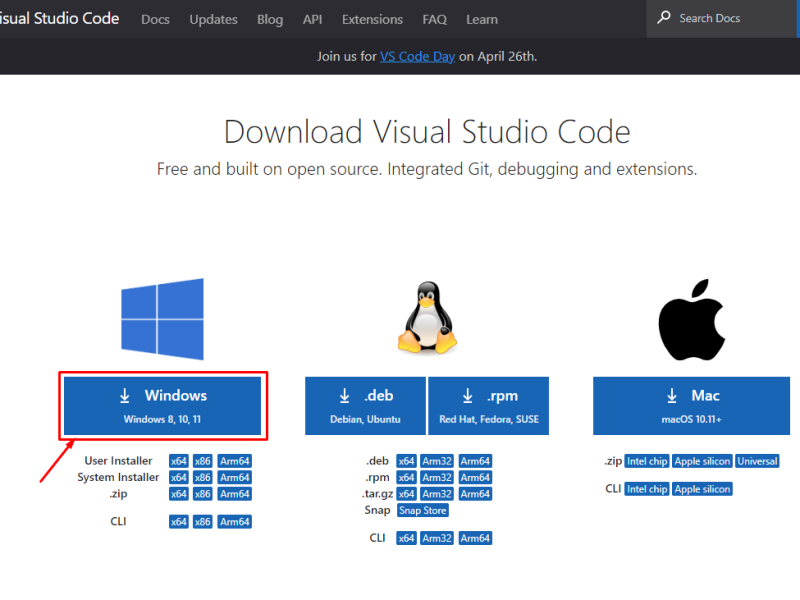
Task: Open the Docs menu item
Action: point(155,19)
